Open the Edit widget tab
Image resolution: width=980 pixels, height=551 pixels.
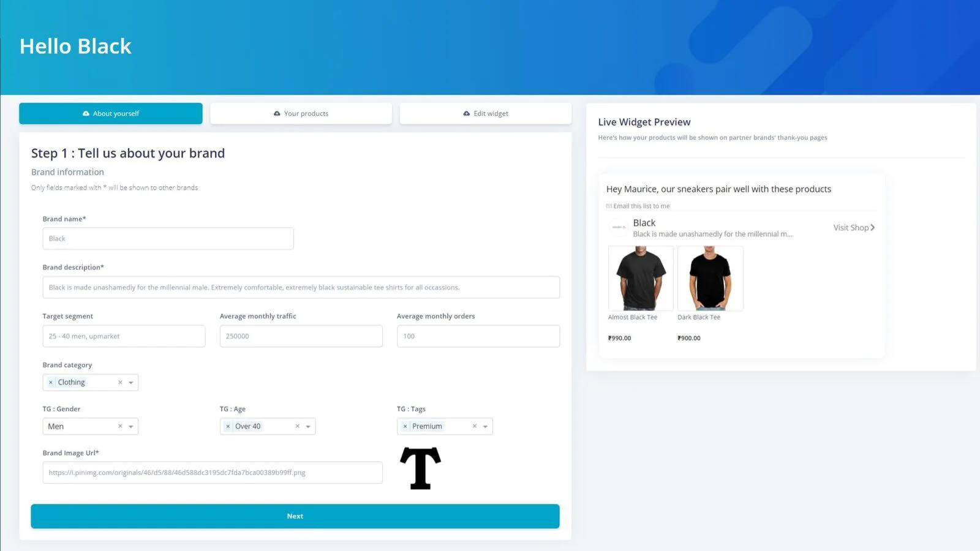[x=486, y=113]
